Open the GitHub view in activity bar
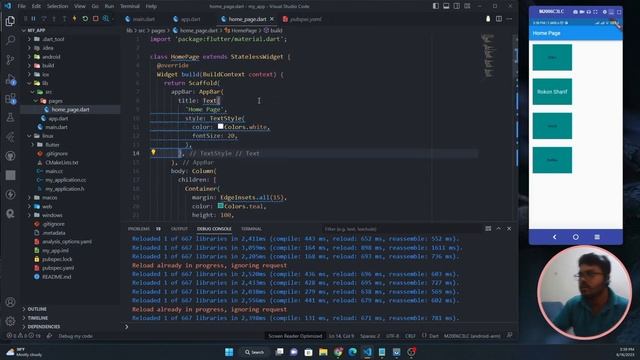The image size is (640, 360). pyautogui.click(x=10, y=156)
